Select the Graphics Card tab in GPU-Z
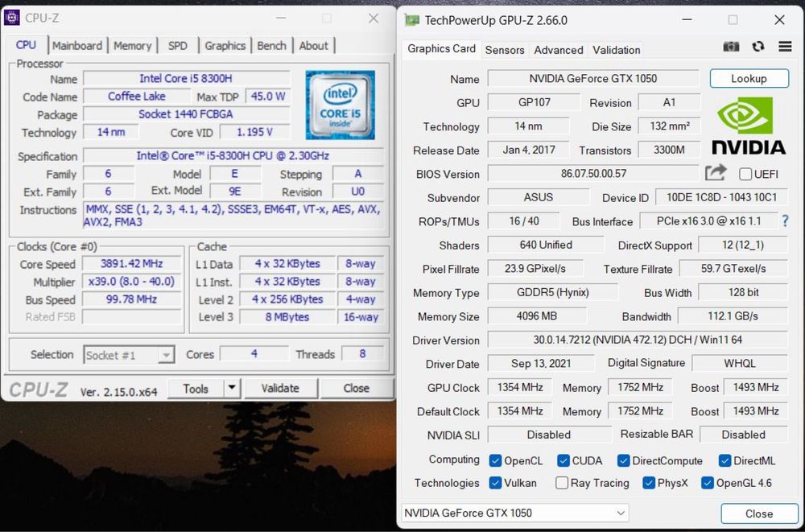Viewport: 805px width, 532px height. coord(441,49)
